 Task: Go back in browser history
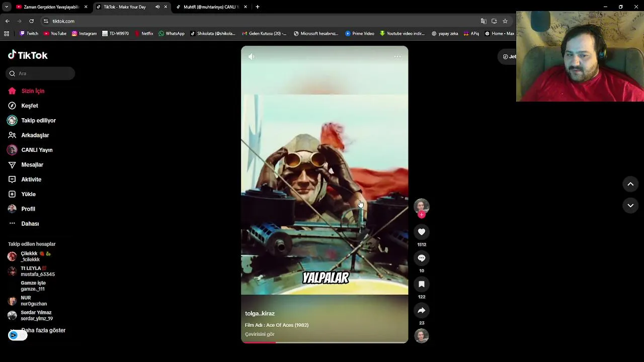click(x=7, y=21)
